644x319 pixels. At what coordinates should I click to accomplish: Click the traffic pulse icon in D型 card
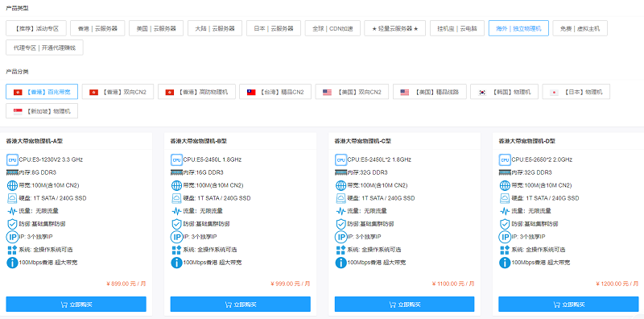tap(505, 211)
